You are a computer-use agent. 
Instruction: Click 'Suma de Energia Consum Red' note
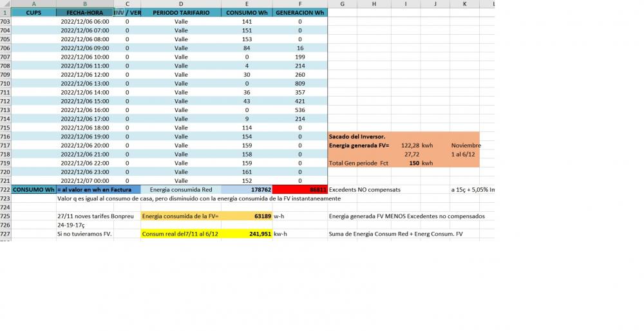click(395, 234)
